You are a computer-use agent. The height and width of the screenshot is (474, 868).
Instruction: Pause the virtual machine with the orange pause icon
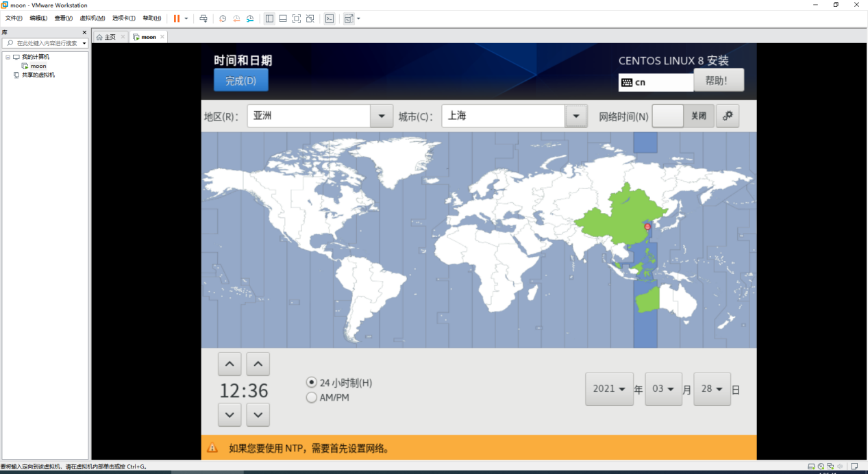tap(177, 18)
